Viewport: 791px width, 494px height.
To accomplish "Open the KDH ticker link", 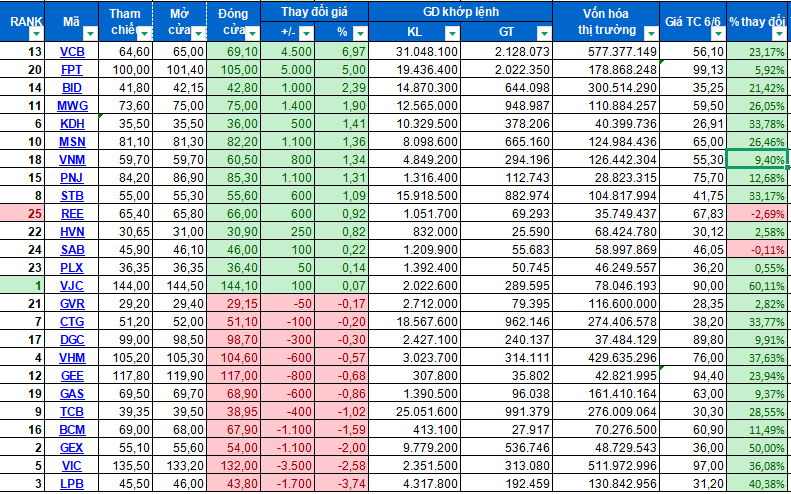I will tap(72, 124).
